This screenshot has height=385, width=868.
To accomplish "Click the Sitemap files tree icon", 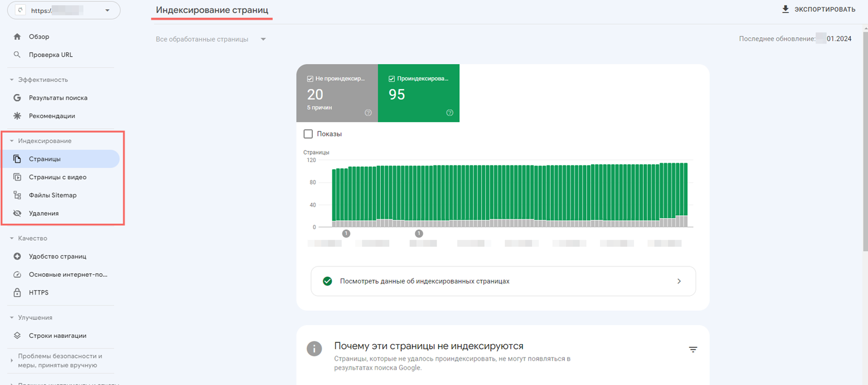I will click(x=17, y=195).
